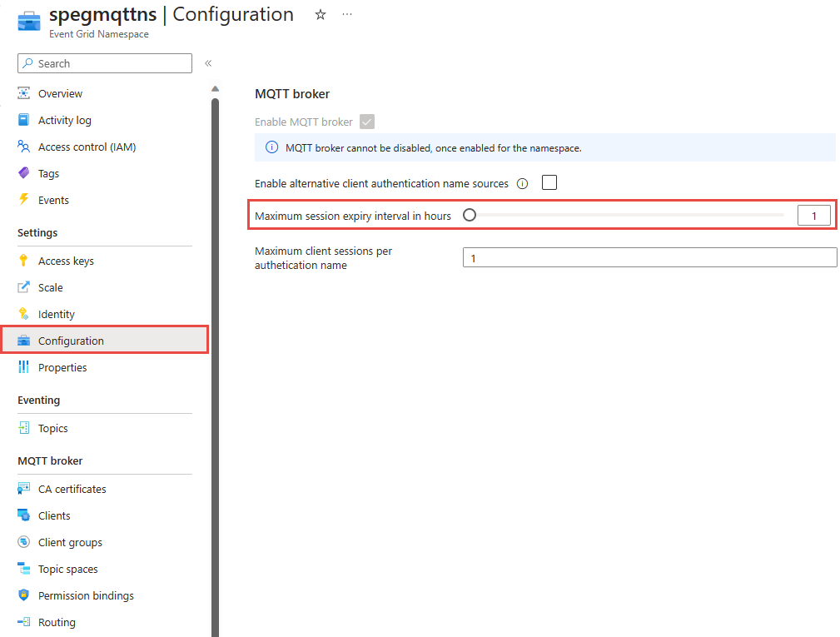Open the Routing settings
The image size is (840, 637).
click(57, 621)
